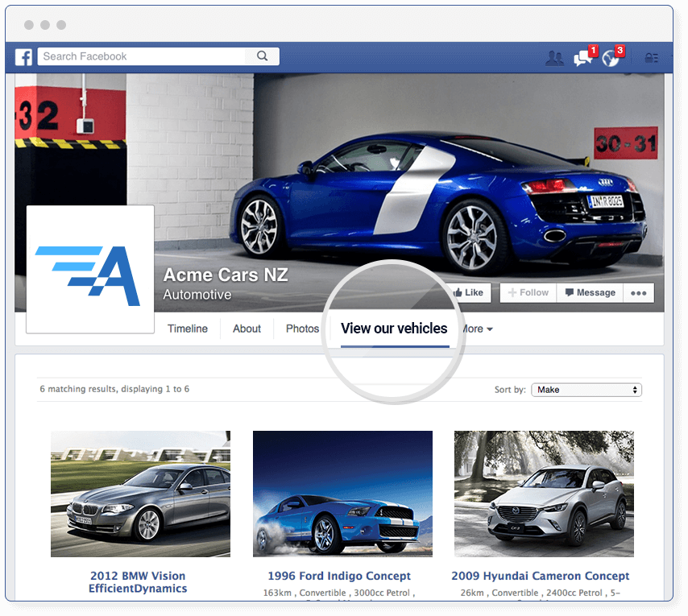Open the BMW sedan photo thumbnail

point(140,494)
